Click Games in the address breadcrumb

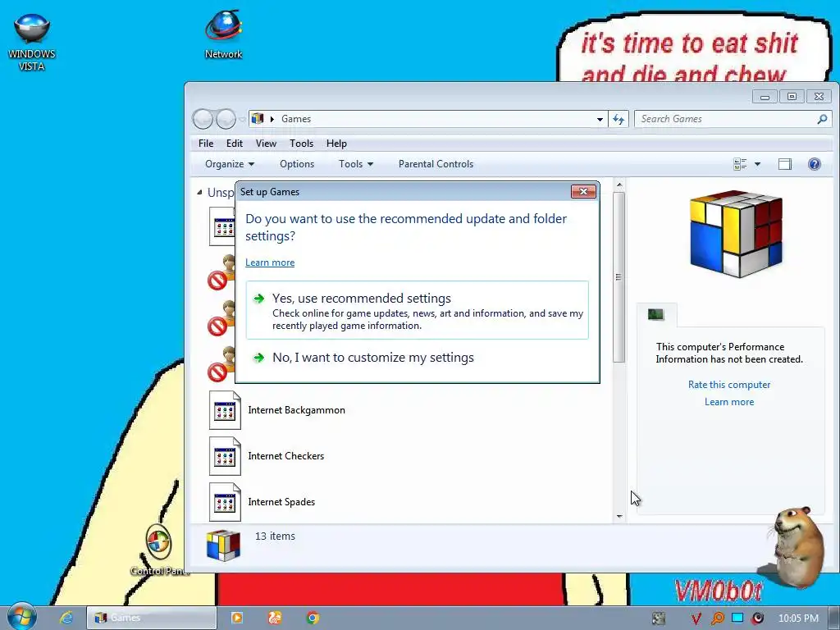coord(296,119)
